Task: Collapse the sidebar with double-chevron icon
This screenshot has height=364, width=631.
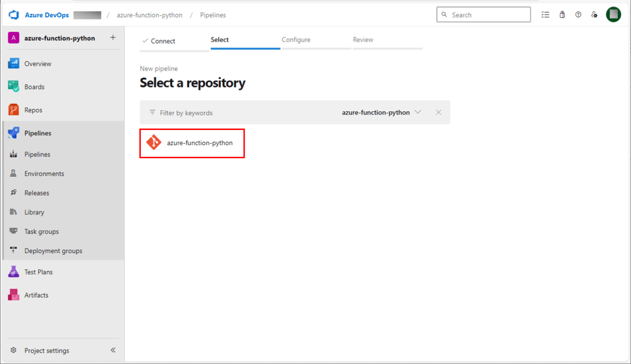Action: [113, 350]
